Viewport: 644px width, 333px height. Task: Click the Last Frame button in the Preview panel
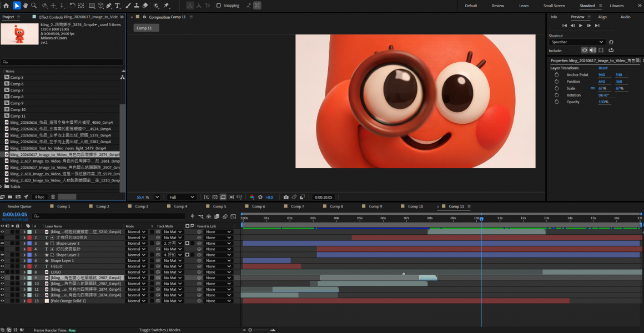point(597,26)
